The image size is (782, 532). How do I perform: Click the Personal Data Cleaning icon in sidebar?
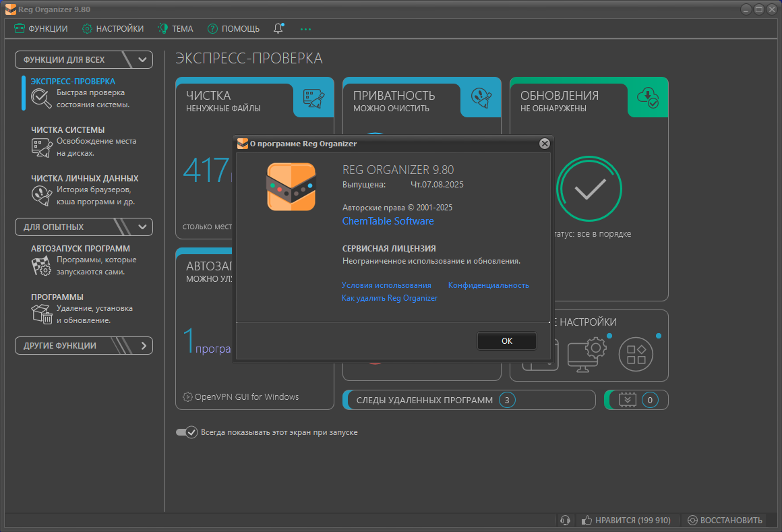point(41,196)
